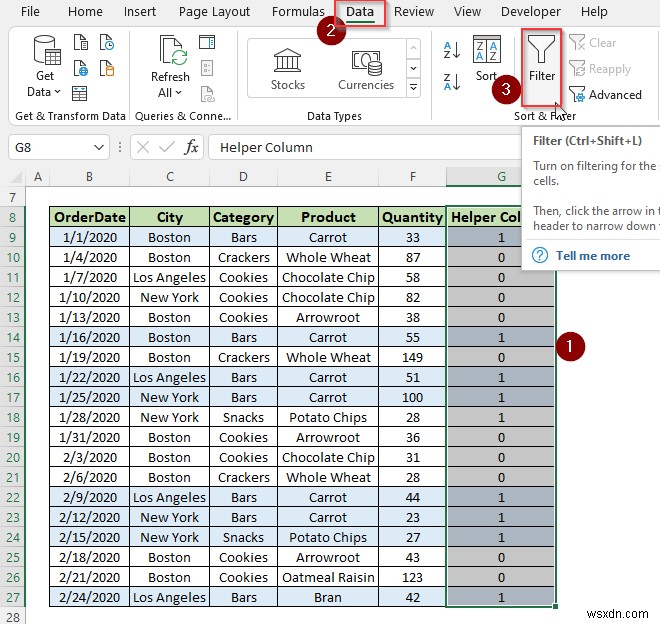Select the Oatmeal Raisin product cell
660x624 pixels.
pos(328,577)
